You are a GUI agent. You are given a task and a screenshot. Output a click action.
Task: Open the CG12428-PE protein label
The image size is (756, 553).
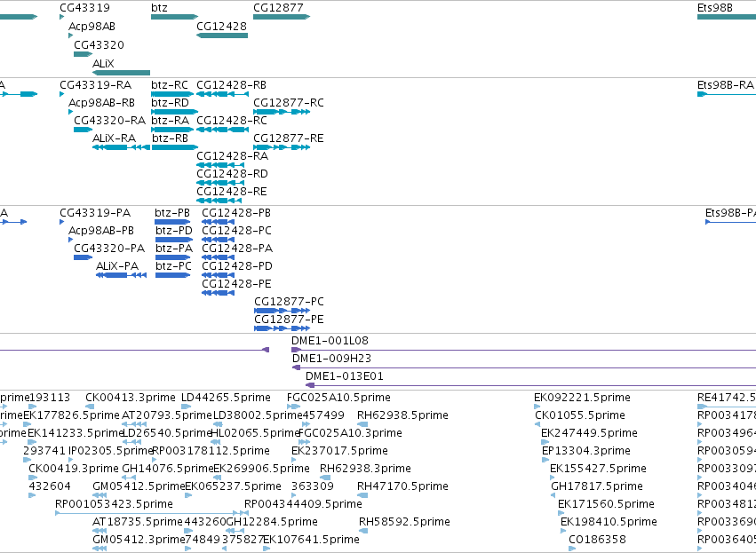click(x=236, y=284)
